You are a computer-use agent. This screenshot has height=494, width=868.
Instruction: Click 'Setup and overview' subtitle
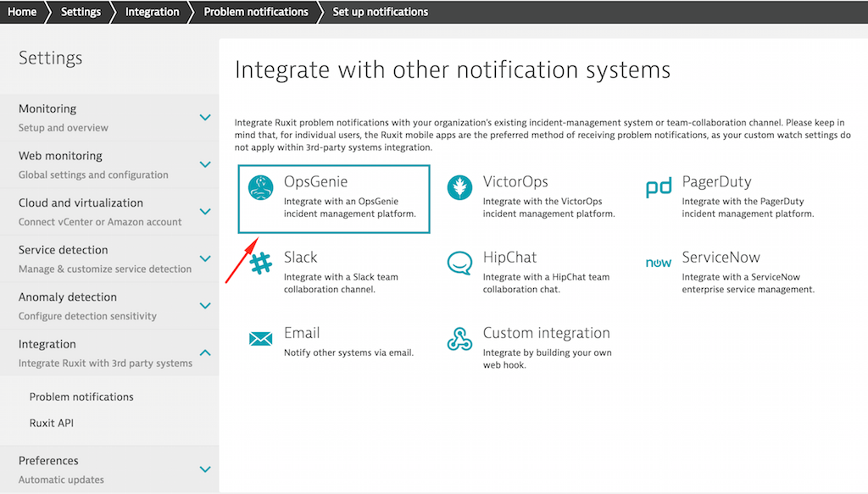click(x=63, y=128)
